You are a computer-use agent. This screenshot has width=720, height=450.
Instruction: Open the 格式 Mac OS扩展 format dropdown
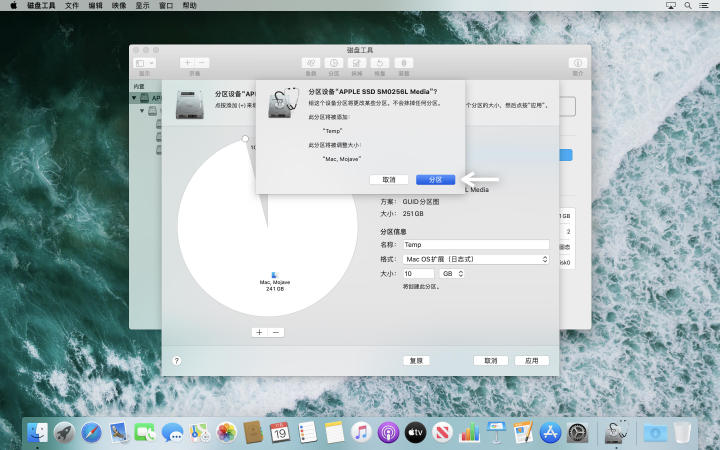476,259
